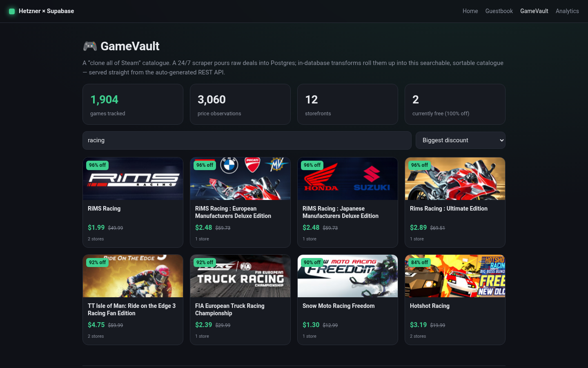Viewport: 588px width, 368px height.
Task: Click the 'Hotshot Racing' game title
Action: tap(430, 306)
